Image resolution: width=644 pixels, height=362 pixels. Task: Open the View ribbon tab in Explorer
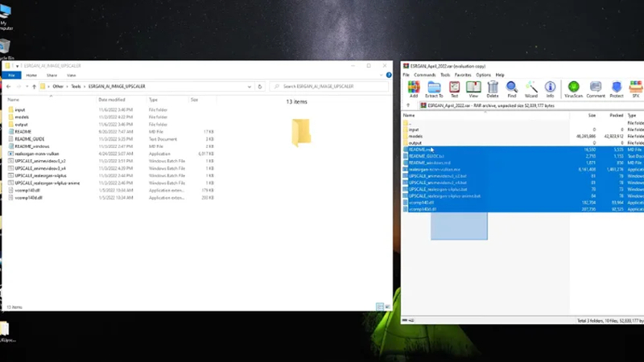71,76
